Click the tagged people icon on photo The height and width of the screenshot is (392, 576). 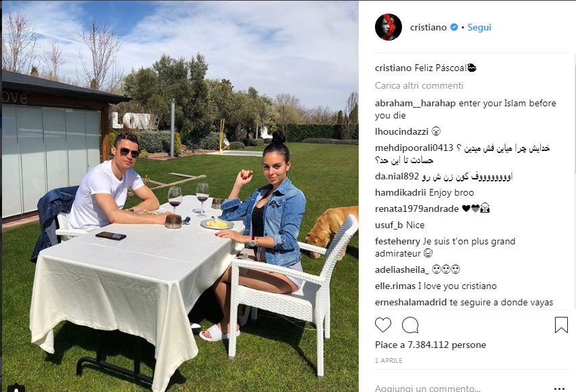[16, 387]
